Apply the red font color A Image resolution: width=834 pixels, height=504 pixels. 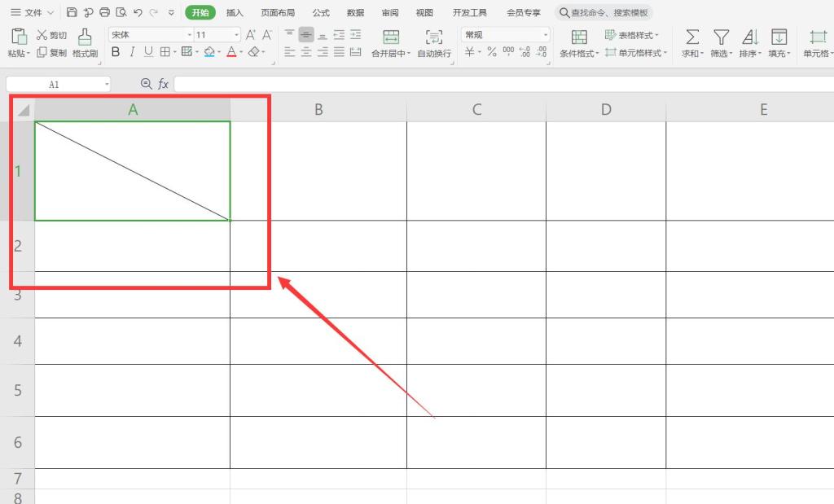coord(231,51)
